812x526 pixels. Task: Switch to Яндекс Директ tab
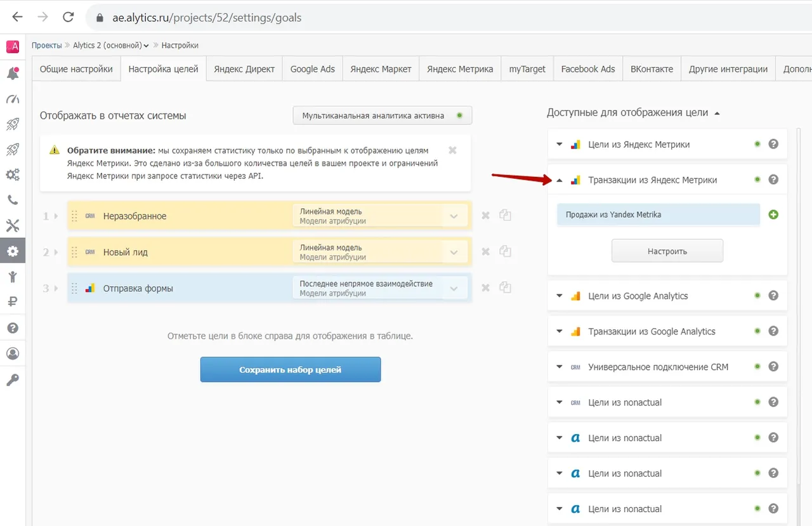click(x=244, y=69)
